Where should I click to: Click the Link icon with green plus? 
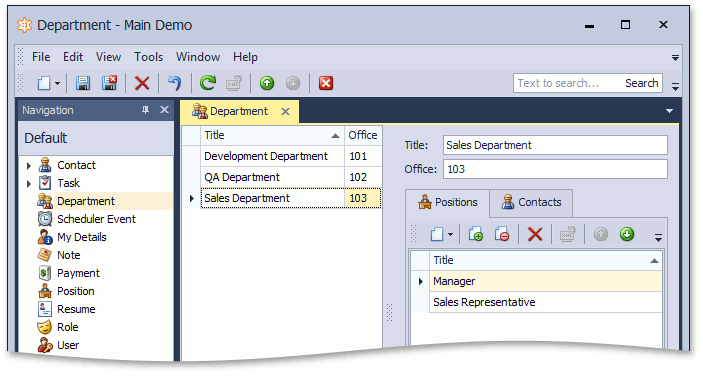(x=476, y=234)
